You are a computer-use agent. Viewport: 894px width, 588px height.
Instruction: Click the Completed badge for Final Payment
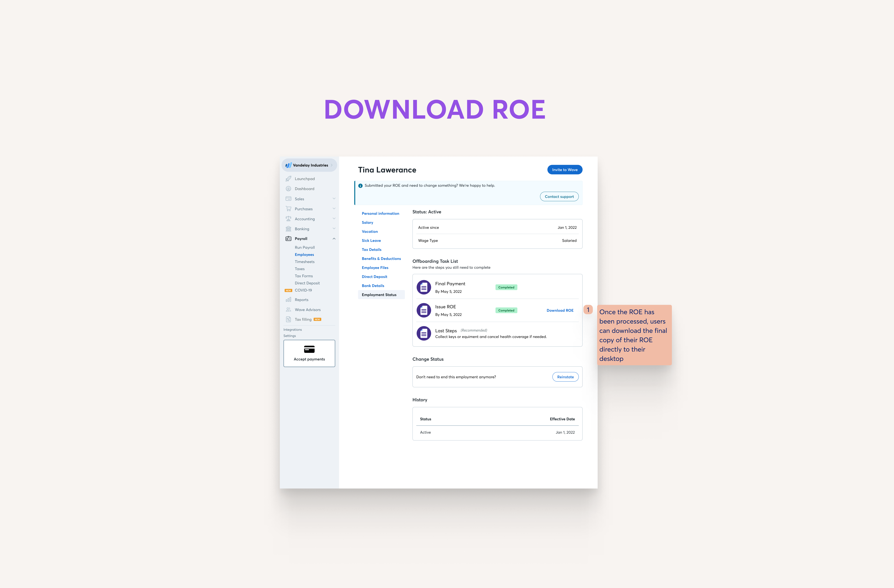click(506, 287)
